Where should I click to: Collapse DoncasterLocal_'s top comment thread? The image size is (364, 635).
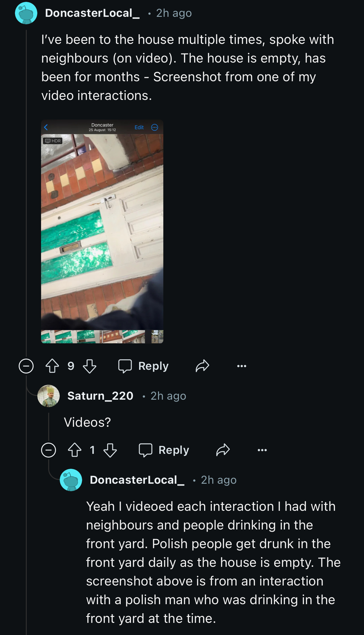click(26, 366)
